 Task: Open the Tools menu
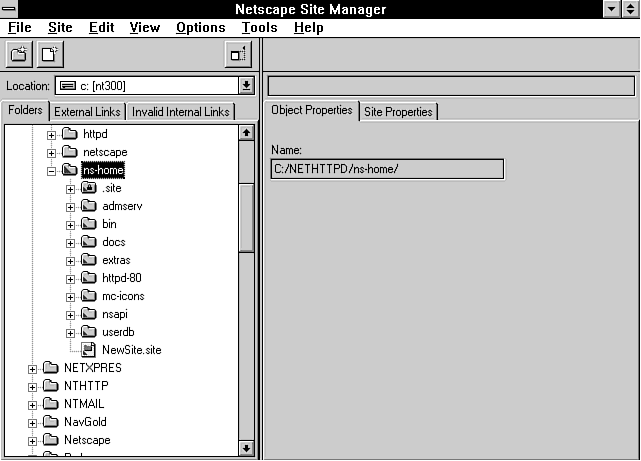coord(259,28)
